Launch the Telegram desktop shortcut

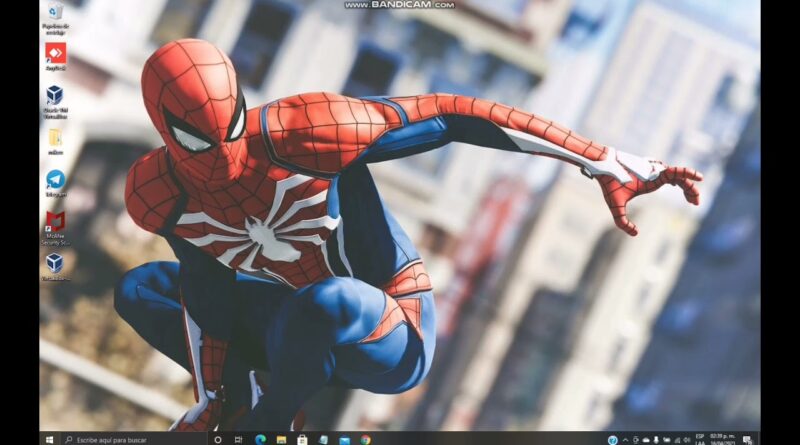pyautogui.click(x=55, y=184)
